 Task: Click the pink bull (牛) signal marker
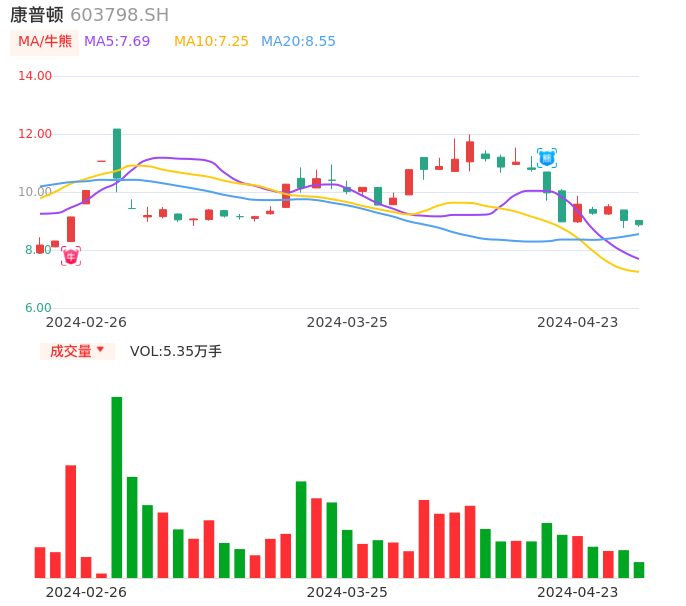(70, 256)
